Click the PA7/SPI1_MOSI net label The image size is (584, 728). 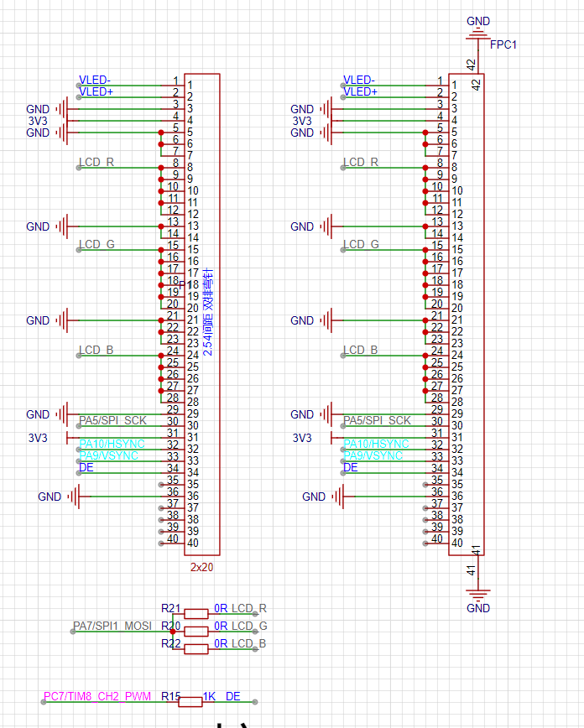(112, 626)
